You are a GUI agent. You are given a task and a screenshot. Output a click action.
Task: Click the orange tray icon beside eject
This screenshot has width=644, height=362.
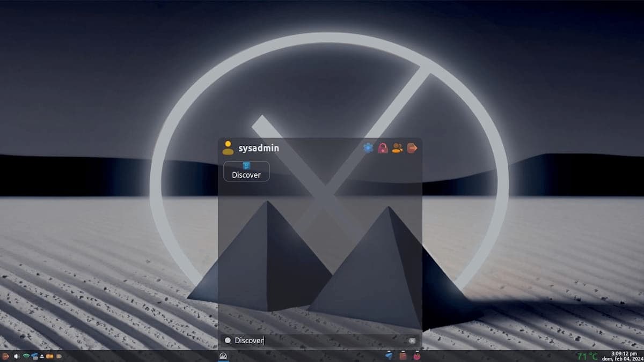(49, 356)
